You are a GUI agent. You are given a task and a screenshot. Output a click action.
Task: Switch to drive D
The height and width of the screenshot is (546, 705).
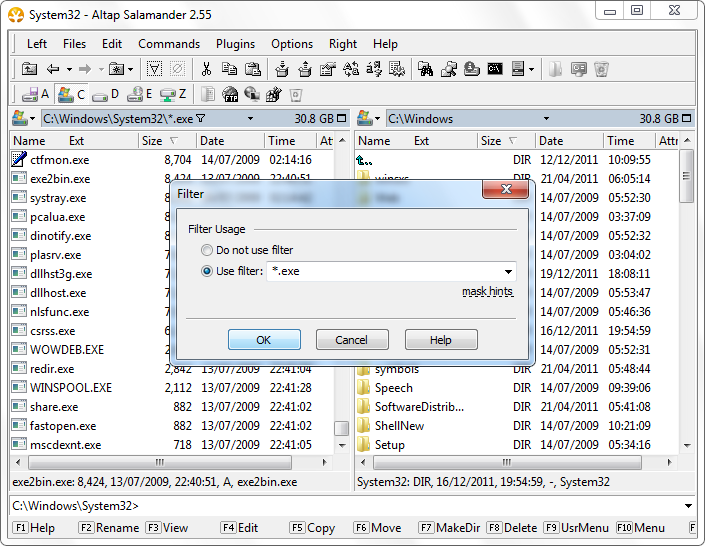105,94
